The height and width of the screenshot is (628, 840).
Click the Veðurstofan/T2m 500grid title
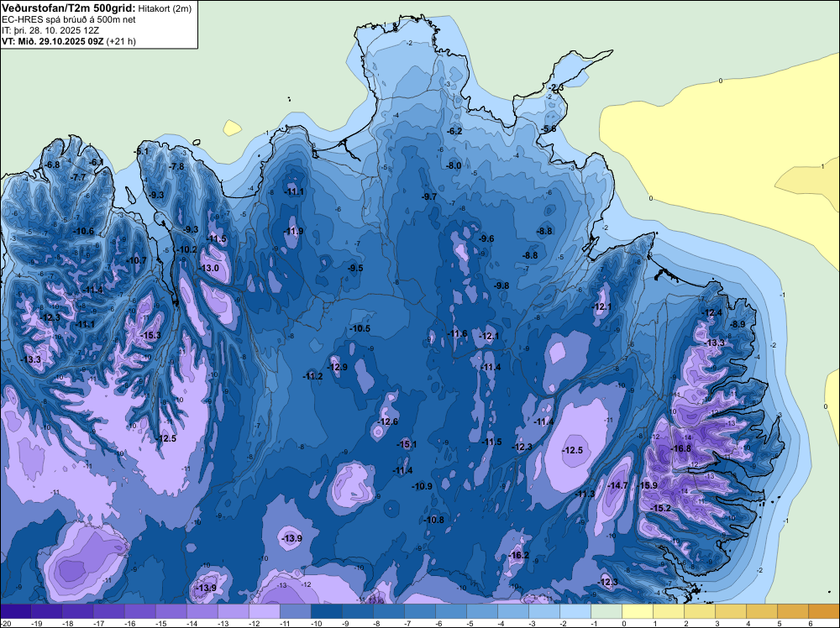[67, 8]
